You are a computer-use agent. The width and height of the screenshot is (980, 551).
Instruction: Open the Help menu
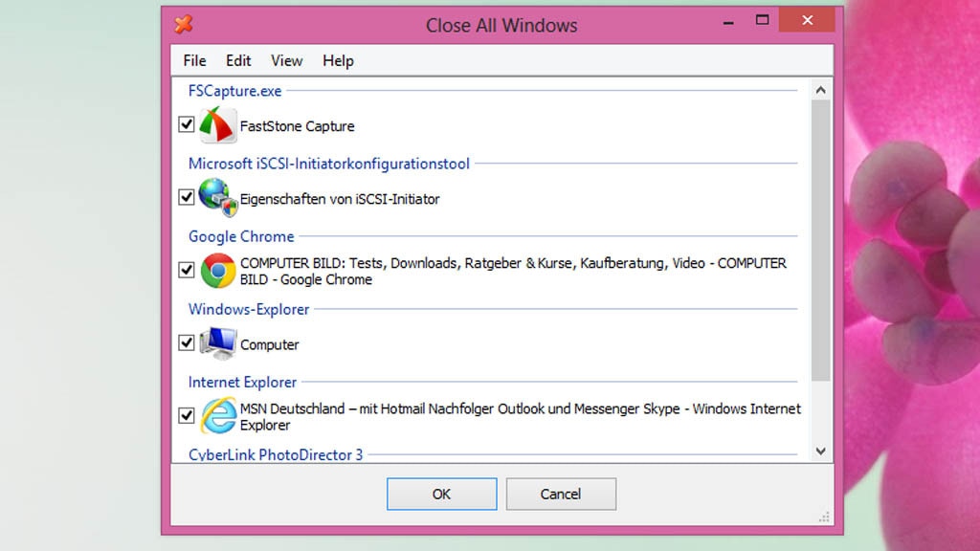pyautogui.click(x=338, y=60)
